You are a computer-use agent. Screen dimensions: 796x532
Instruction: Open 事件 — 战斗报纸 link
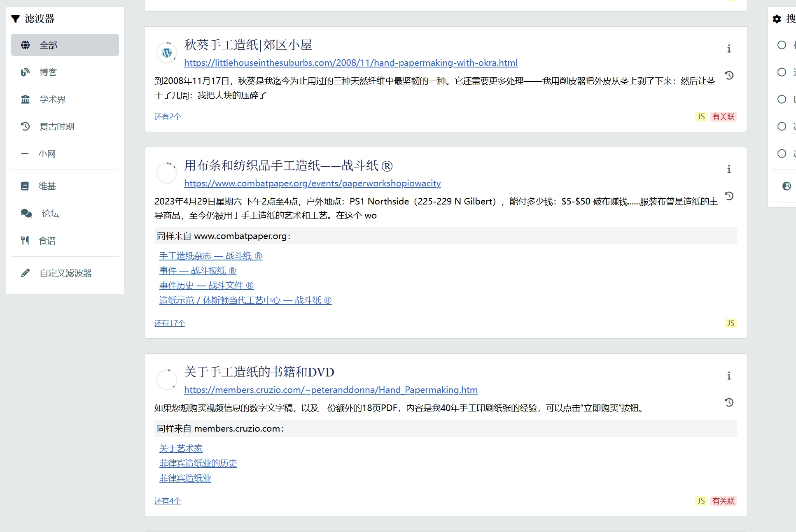198,270
